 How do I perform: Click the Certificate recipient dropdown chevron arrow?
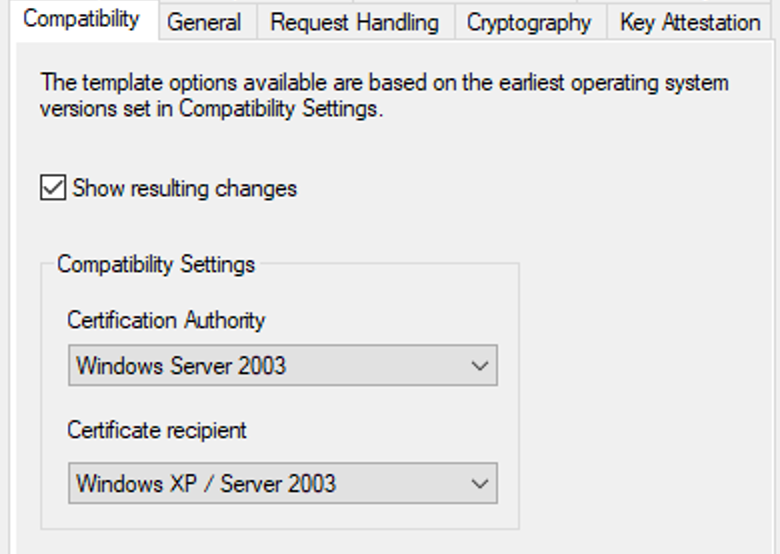point(480,484)
